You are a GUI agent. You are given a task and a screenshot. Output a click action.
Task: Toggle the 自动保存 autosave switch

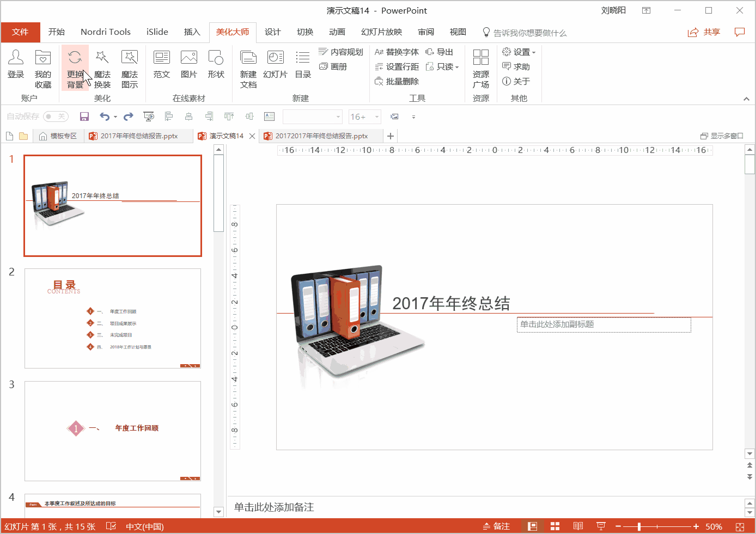(56, 116)
